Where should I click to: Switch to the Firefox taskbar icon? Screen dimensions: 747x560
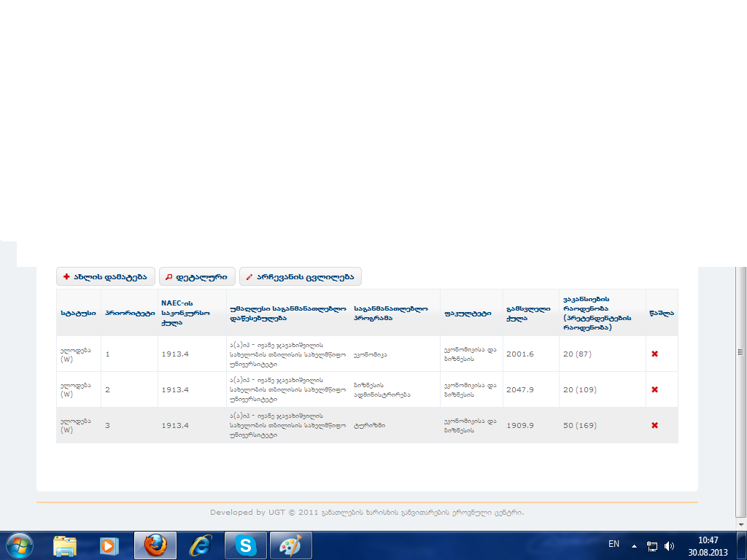pos(155,545)
